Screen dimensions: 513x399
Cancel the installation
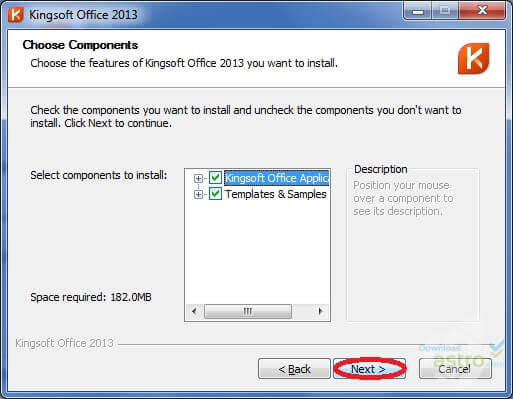pyautogui.click(x=455, y=369)
